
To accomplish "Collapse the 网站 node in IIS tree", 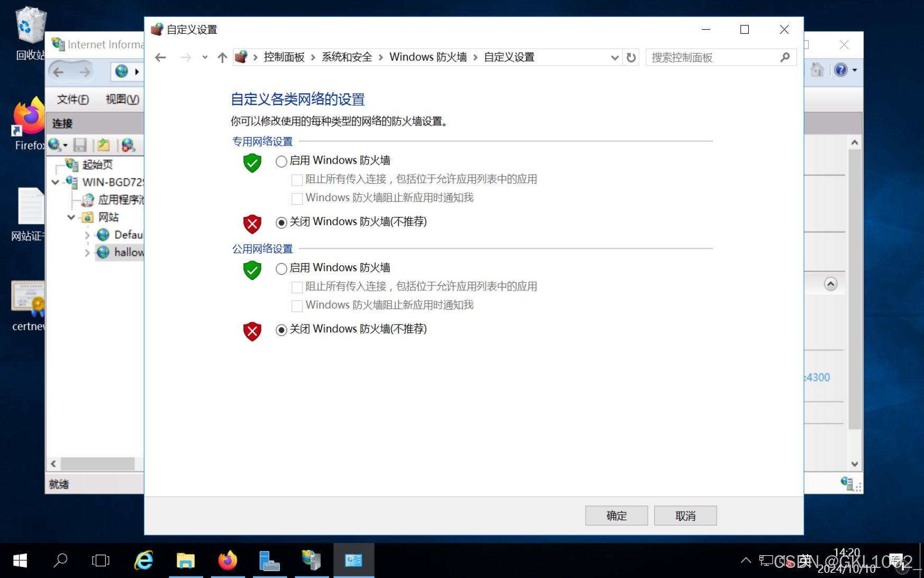I will coord(71,217).
